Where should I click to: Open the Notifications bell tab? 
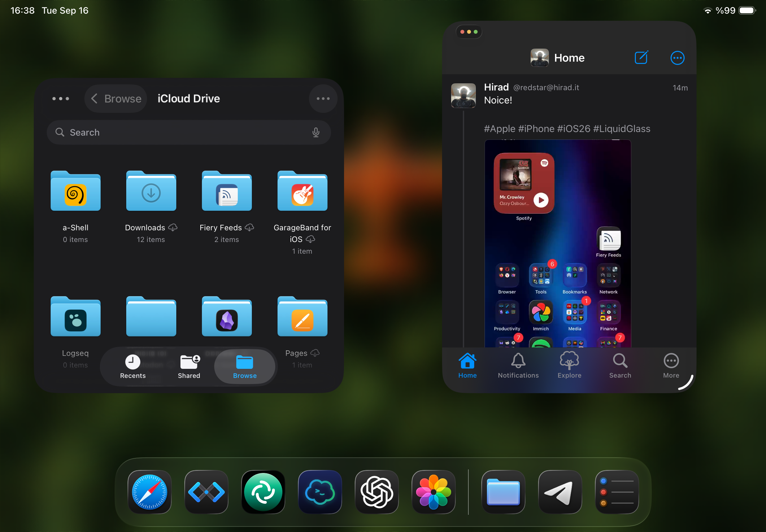click(x=518, y=366)
